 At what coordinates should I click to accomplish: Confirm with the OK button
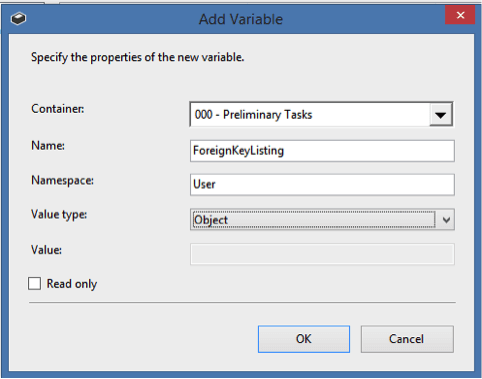point(304,339)
